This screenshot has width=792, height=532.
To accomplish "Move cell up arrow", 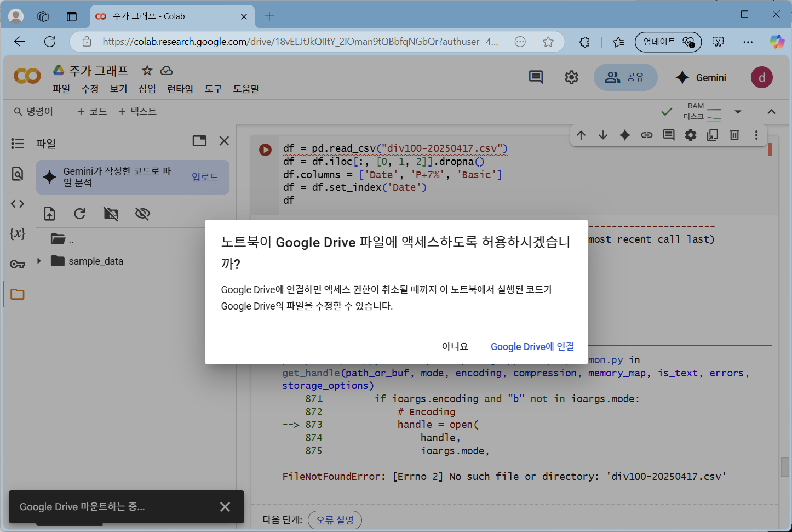I will 581,135.
